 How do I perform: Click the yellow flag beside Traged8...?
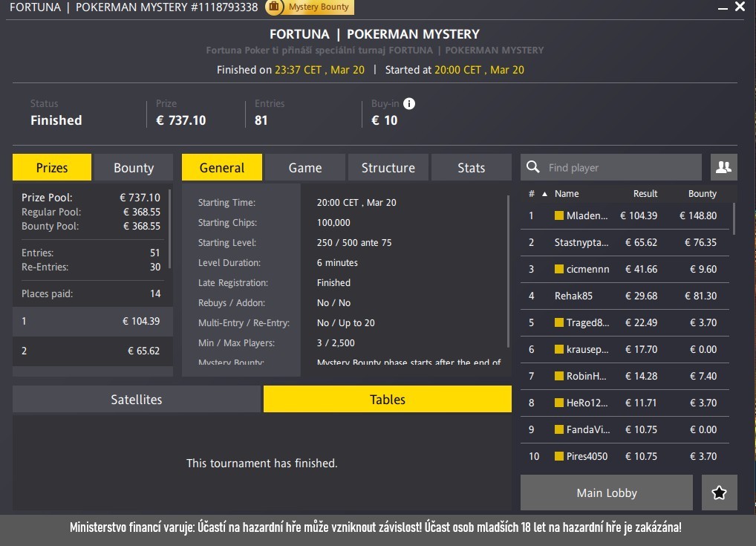pos(558,322)
